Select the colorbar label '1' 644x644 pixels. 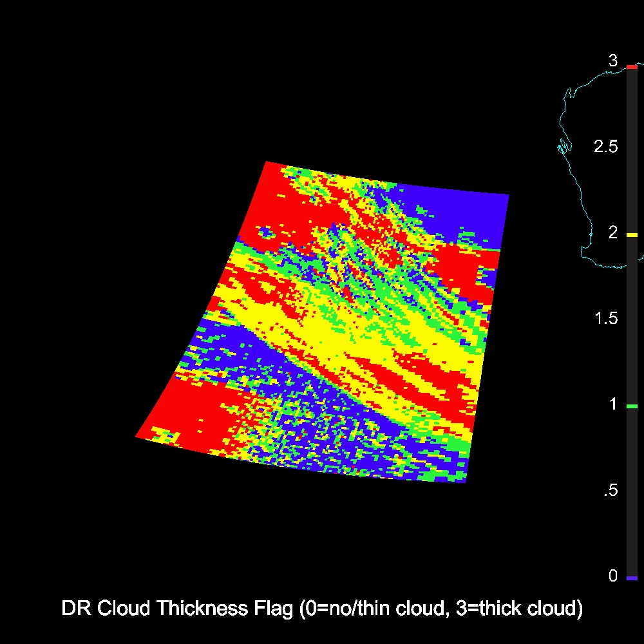[613, 404]
